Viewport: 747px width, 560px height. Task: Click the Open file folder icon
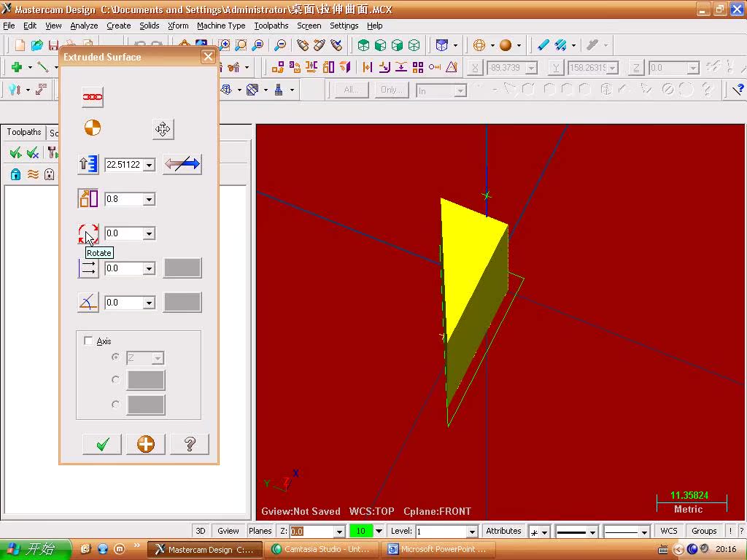36,45
